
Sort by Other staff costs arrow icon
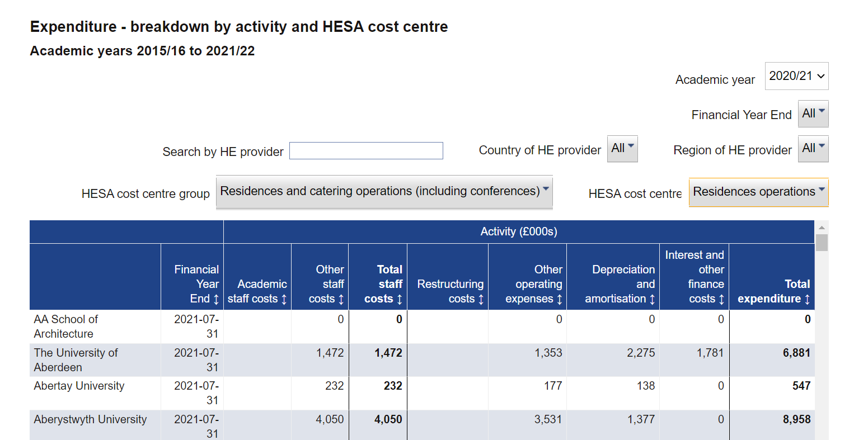coord(341,299)
